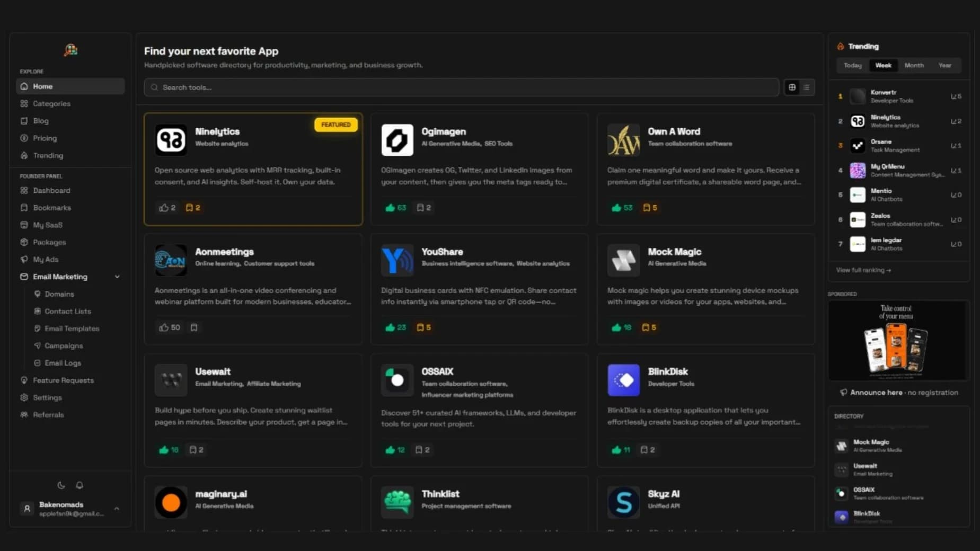Like the Ninelytics app

[x=167, y=208]
